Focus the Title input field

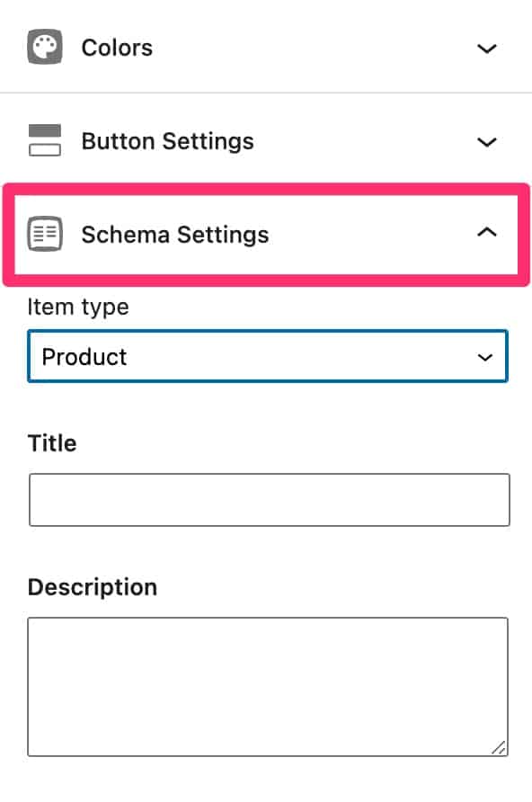[x=270, y=500]
